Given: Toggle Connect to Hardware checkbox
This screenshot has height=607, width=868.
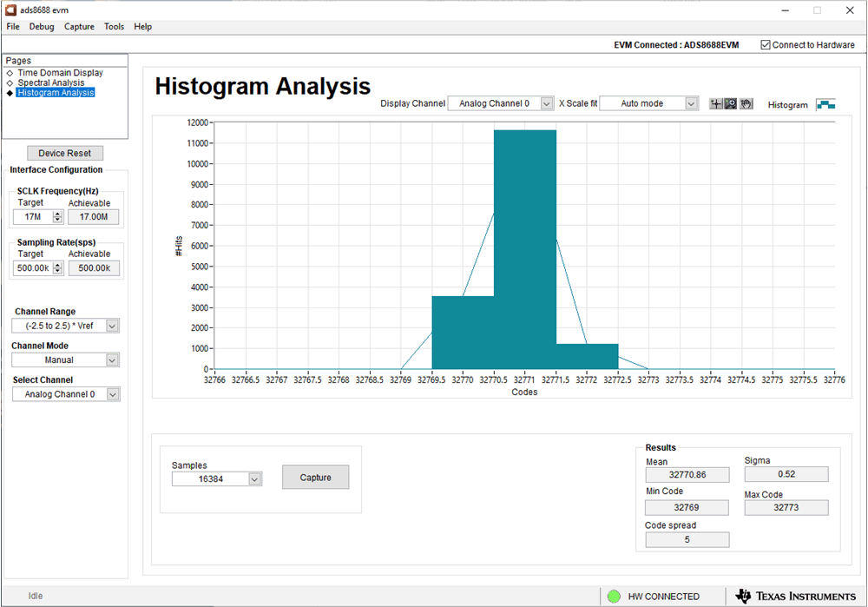Looking at the screenshot, I should pos(765,45).
